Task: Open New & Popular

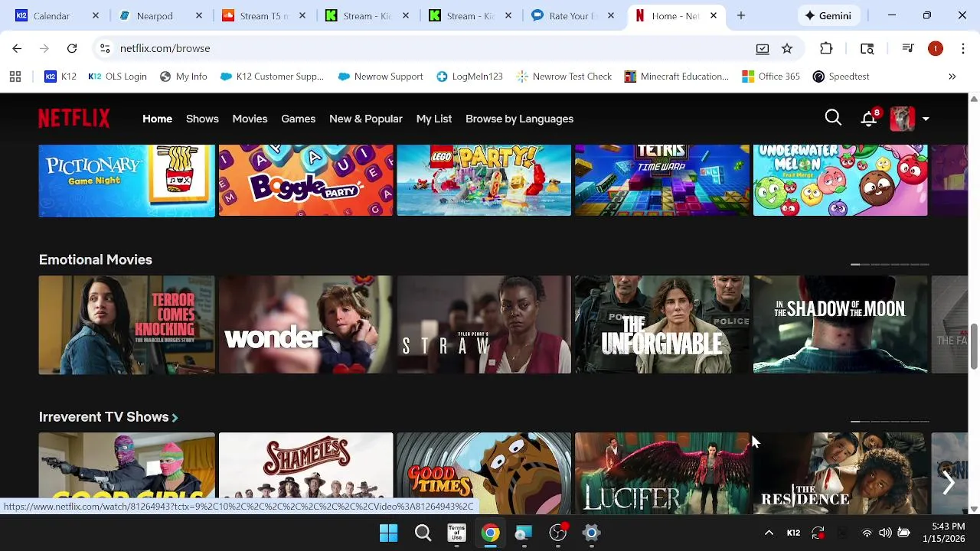Action: click(365, 119)
